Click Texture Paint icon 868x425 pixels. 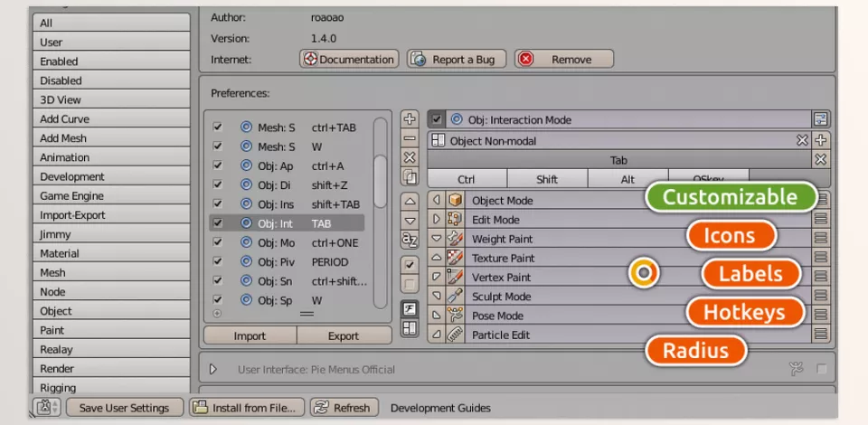(x=455, y=258)
